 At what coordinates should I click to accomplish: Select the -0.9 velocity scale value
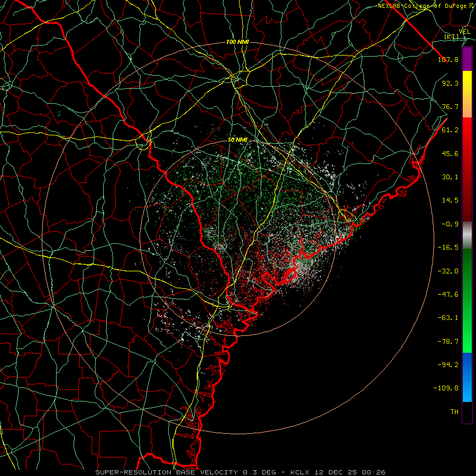pos(450,224)
